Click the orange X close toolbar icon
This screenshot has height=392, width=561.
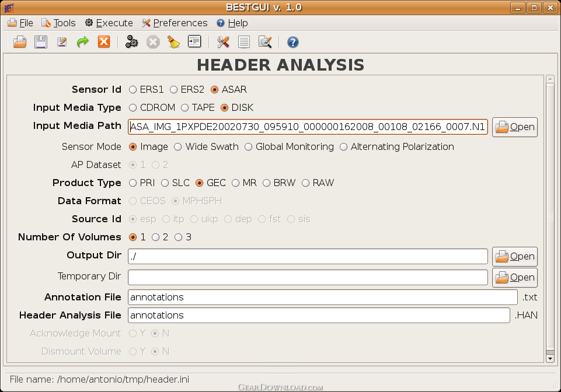[104, 42]
